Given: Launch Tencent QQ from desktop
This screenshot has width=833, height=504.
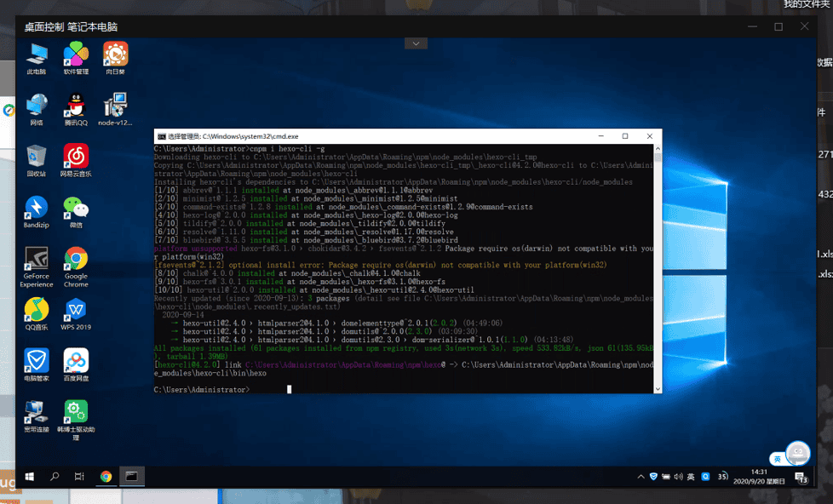Looking at the screenshot, I should pos(76,106).
